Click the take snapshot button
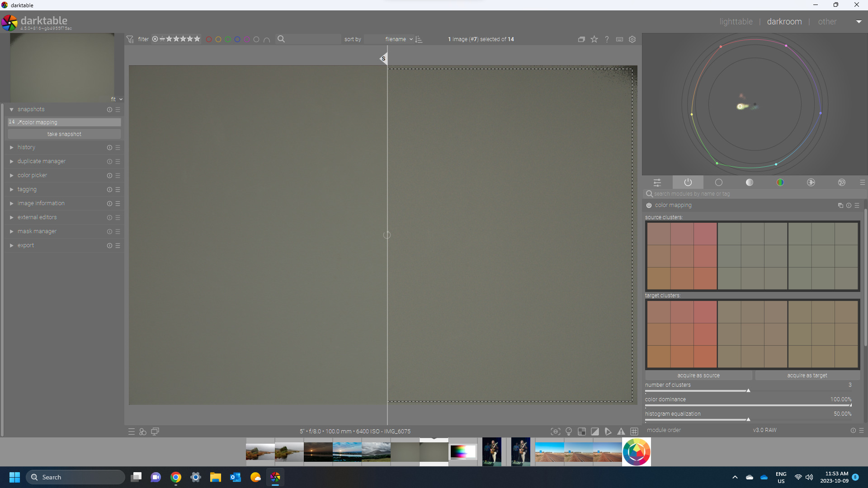868x488 pixels. [x=64, y=134]
